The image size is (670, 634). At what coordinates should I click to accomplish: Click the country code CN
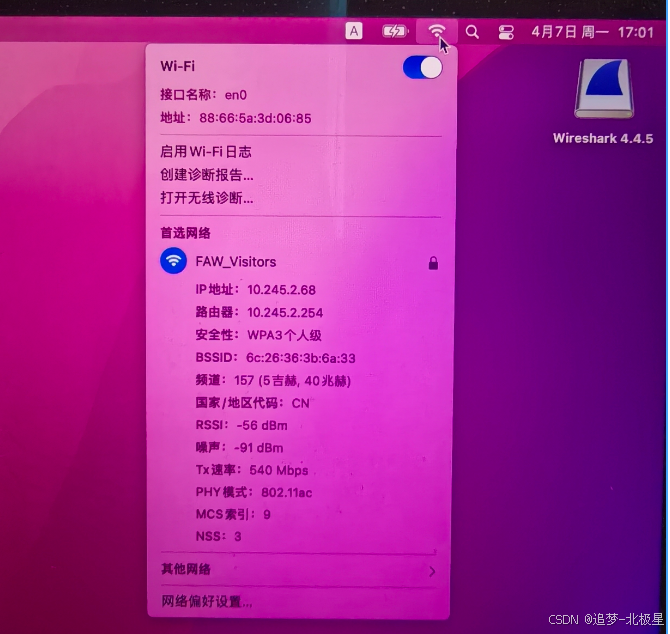coord(300,403)
